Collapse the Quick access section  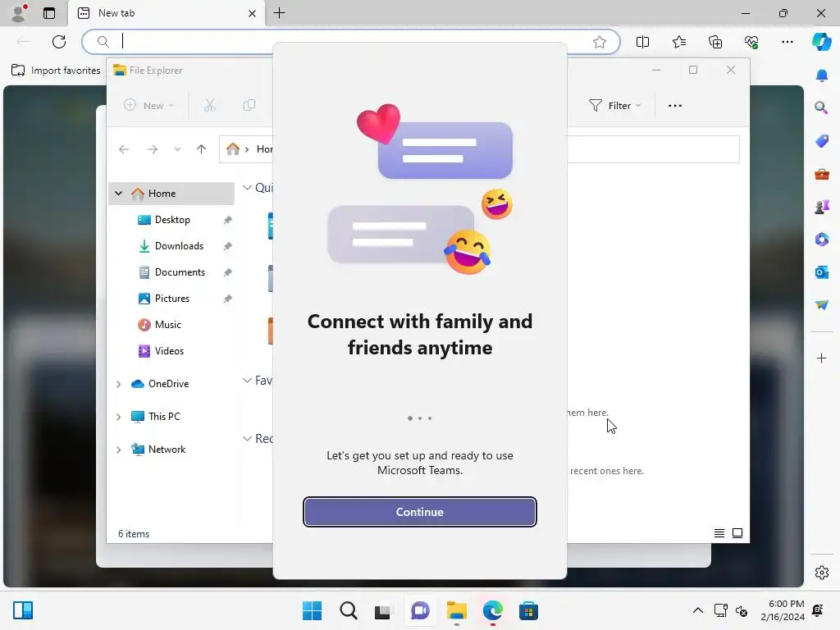click(x=247, y=188)
